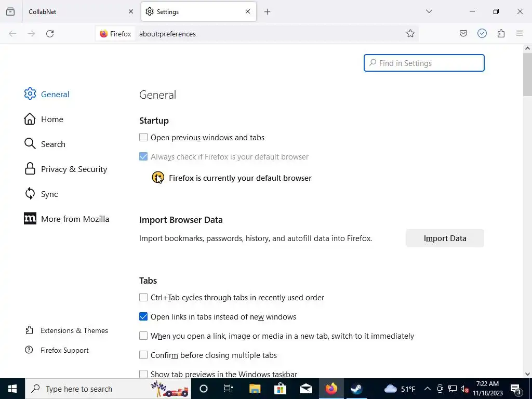Open More from Mozilla category
The height and width of the screenshot is (399, 532).
coord(67,219)
